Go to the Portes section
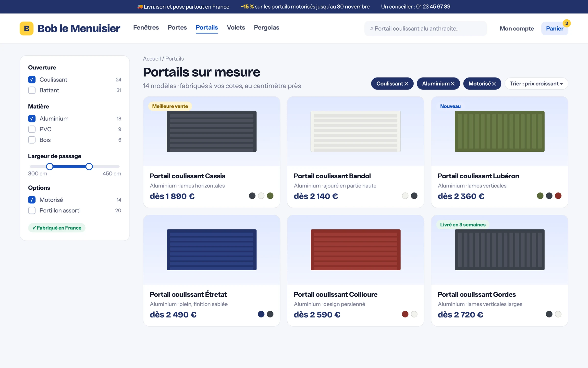This screenshot has width=588, height=368. pyautogui.click(x=177, y=27)
